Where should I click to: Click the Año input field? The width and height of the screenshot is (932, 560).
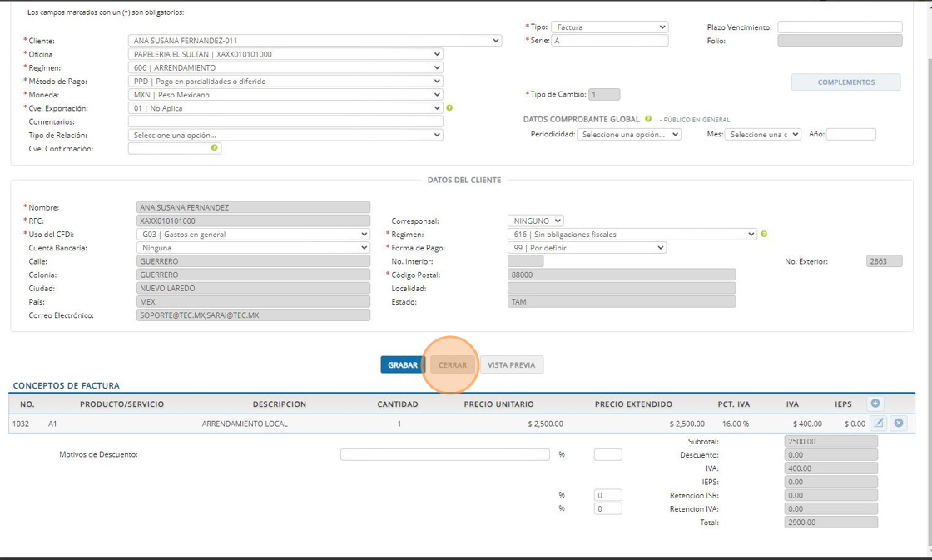pos(851,134)
